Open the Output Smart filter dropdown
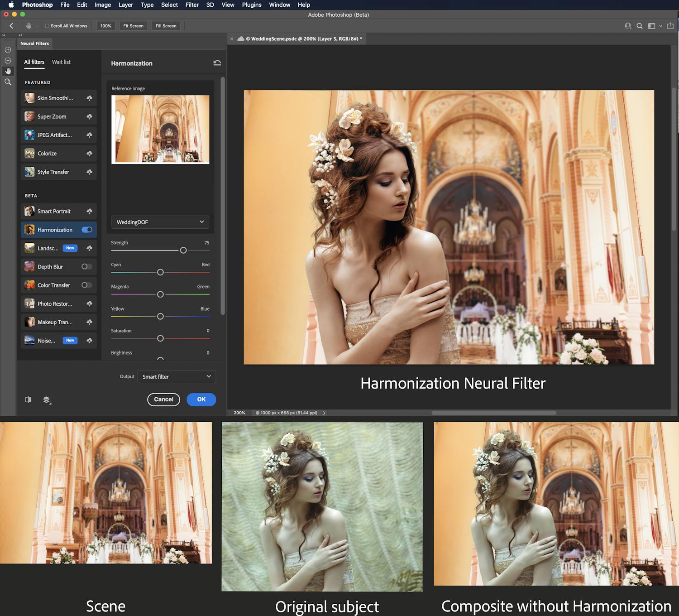The width and height of the screenshot is (679, 616). (177, 376)
